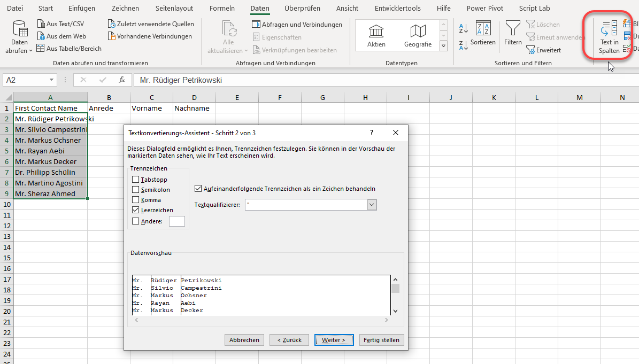Open the Datei tab
The width and height of the screenshot is (639, 364).
(x=15, y=8)
